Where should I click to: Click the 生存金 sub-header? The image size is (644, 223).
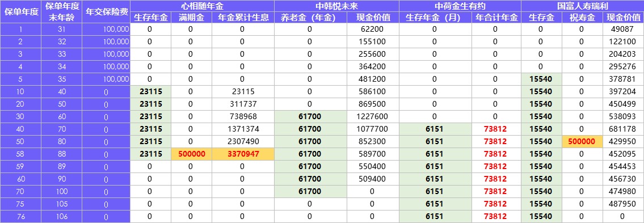click(541, 18)
